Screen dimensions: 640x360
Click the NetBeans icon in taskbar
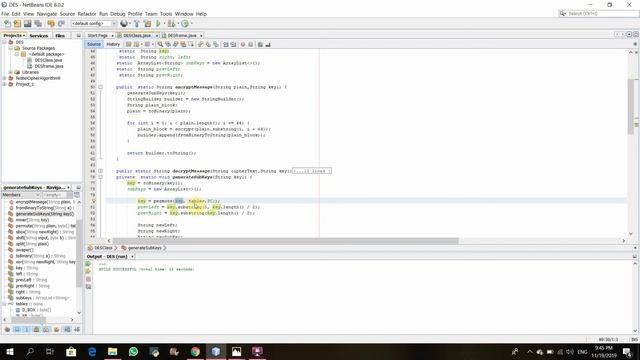[216, 351]
